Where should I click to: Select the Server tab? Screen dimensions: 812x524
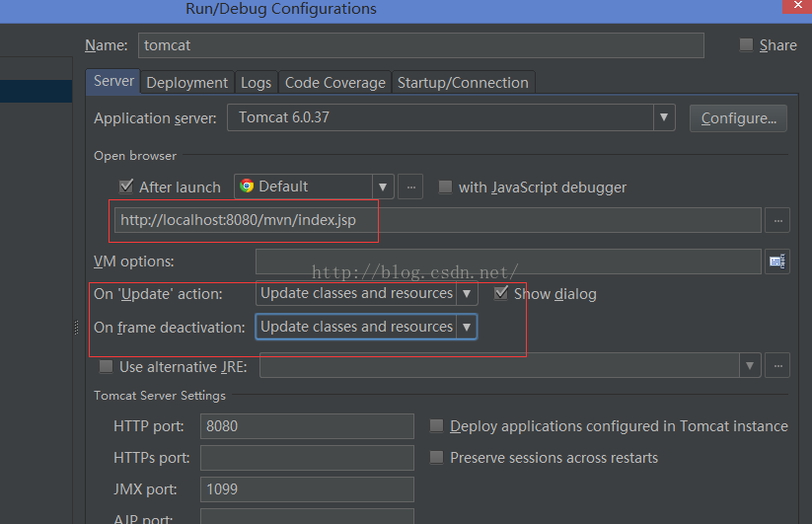pyautogui.click(x=113, y=81)
